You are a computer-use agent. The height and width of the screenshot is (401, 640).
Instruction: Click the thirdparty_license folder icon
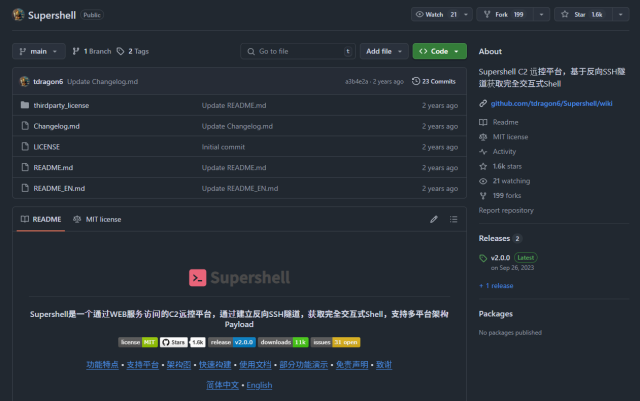(25, 105)
